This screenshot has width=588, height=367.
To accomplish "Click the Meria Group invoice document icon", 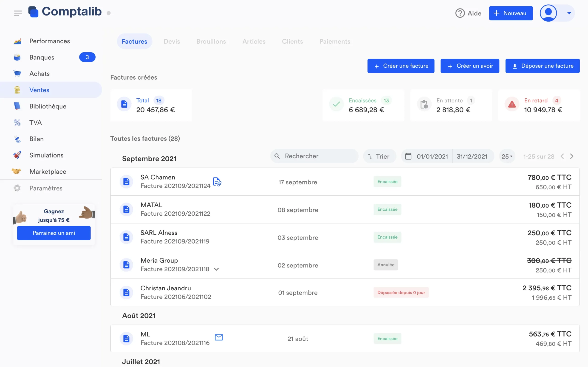I will pos(126,264).
